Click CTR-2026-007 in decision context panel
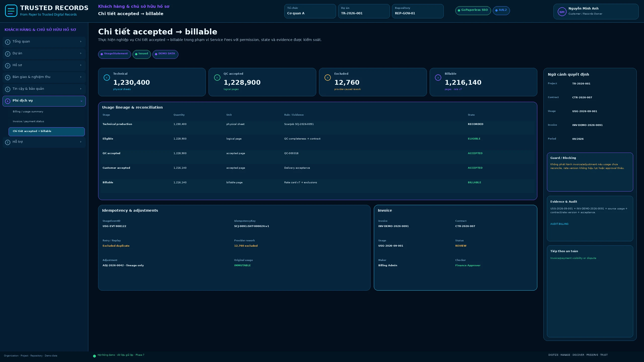This screenshot has height=362, width=644. click(582, 98)
